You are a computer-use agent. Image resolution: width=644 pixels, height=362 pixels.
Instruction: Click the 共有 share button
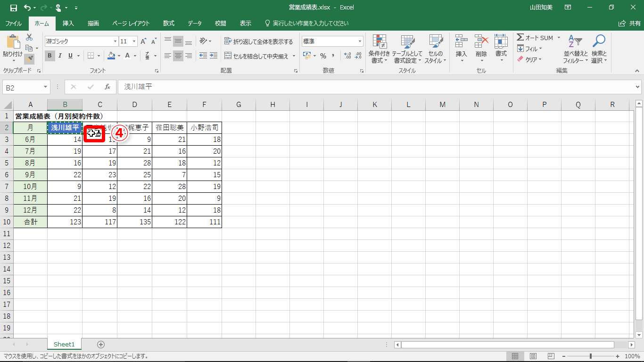point(629,23)
